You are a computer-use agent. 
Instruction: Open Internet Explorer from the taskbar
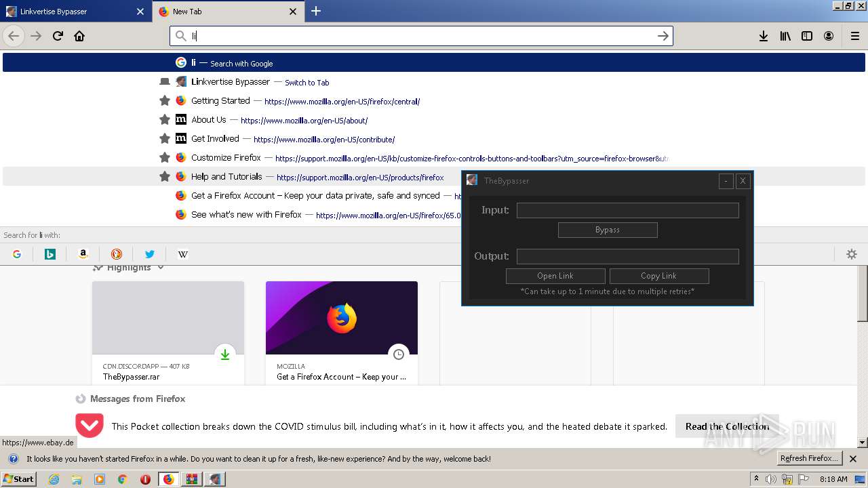[x=54, y=479]
